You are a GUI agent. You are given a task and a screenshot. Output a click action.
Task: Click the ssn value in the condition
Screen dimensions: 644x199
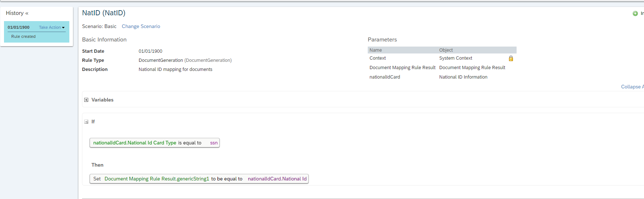coord(214,143)
